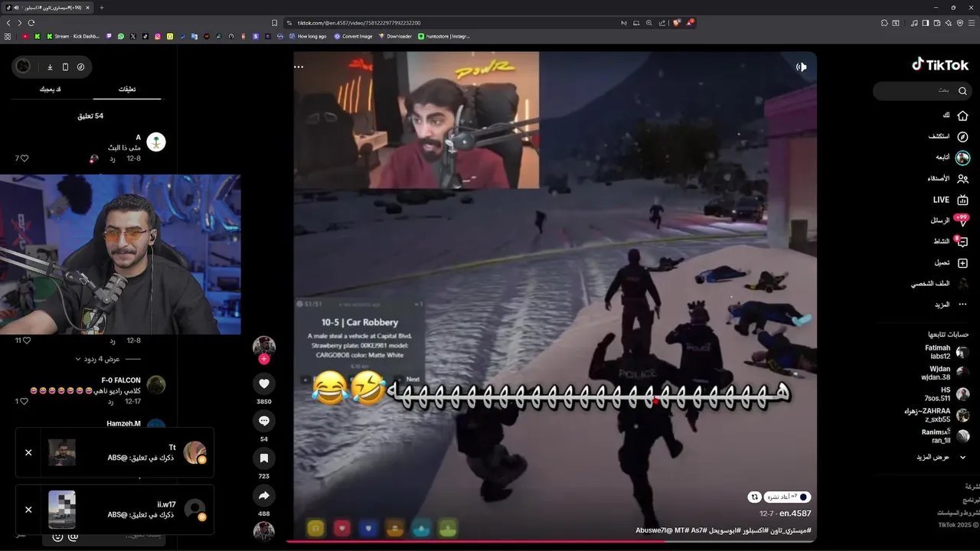Open browser hamburger main menu
980x551 pixels.
[x=971, y=23]
